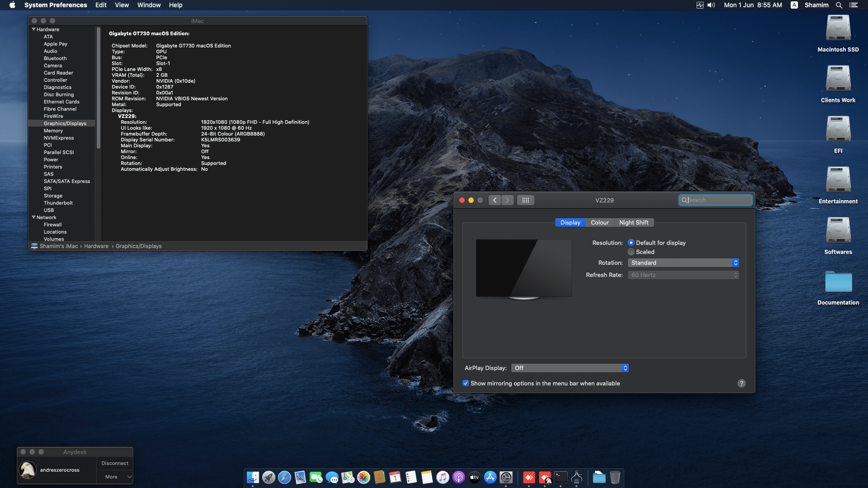
Task: Open FaceTime from the dock
Action: pos(316,477)
